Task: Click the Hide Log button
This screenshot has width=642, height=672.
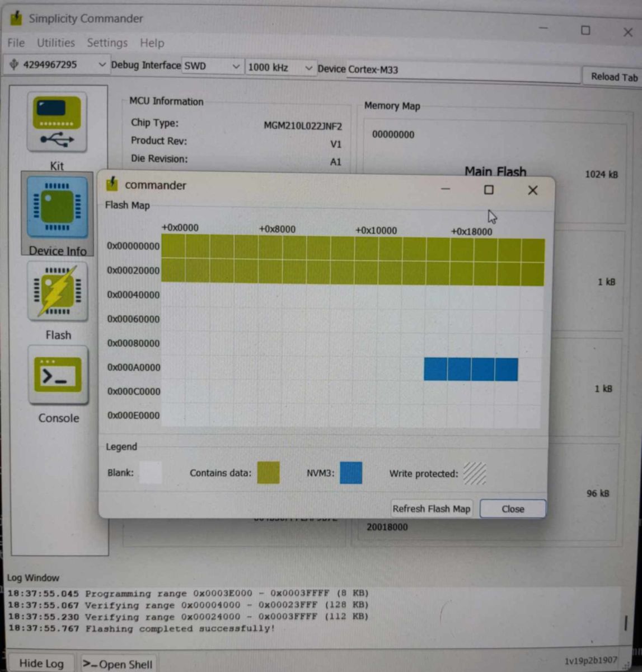Action: point(41,664)
